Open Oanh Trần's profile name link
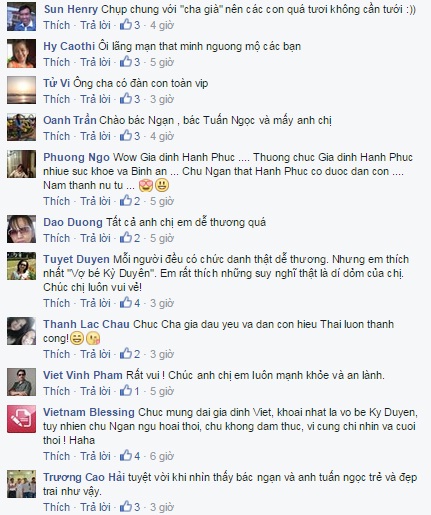 tap(70, 120)
